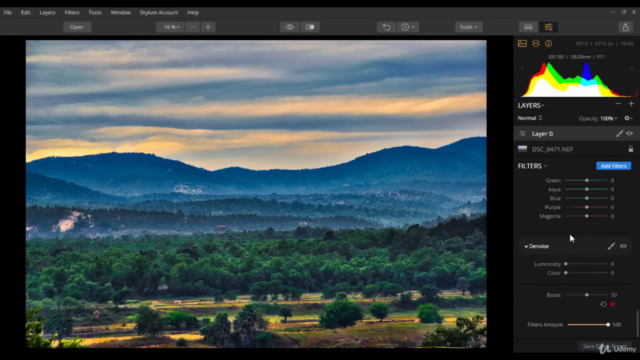Screen dimensions: 640x360
Task: Click the filters panel scrollbar
Action: tap(637, 323)
